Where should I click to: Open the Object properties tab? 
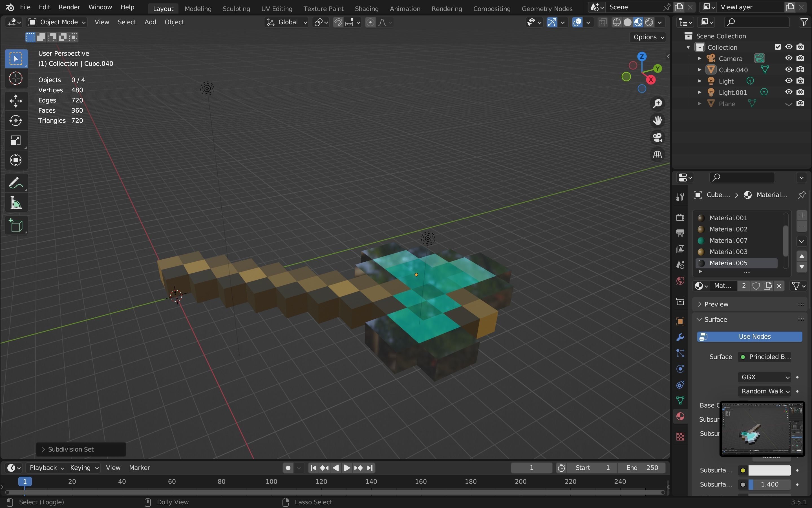(x=680, y=321)
